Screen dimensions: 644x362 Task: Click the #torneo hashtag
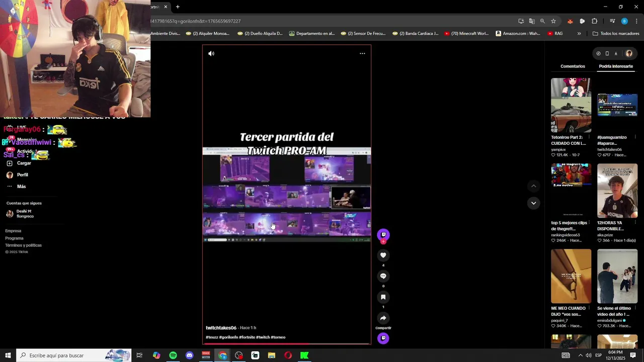[278, 337]
